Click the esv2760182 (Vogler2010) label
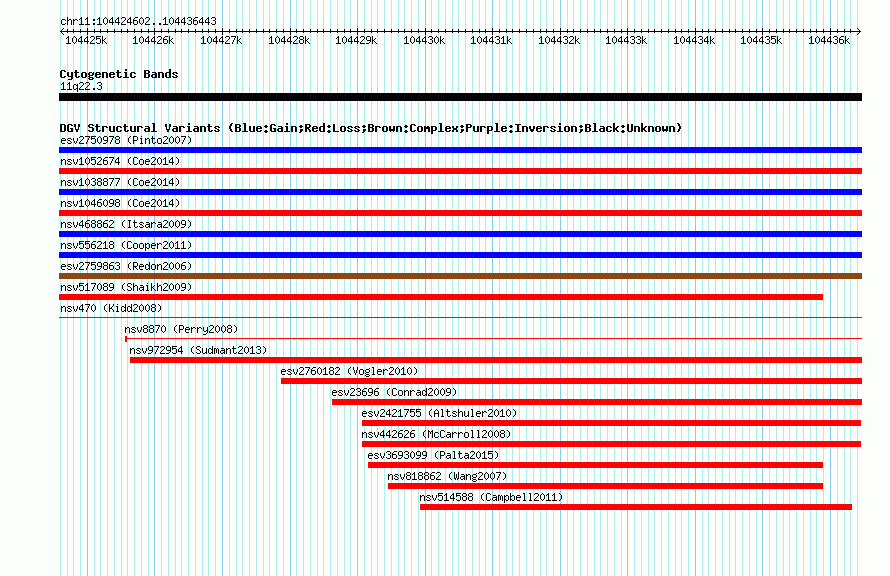This screenshot has width=890, height=576. click(349, 371)
